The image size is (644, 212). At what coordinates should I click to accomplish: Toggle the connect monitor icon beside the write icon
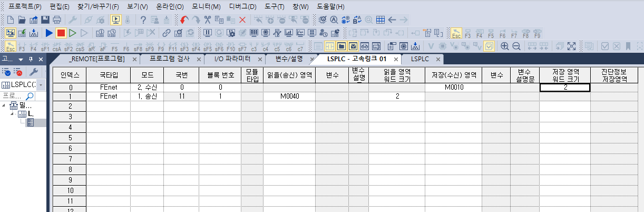coord(11,33)
